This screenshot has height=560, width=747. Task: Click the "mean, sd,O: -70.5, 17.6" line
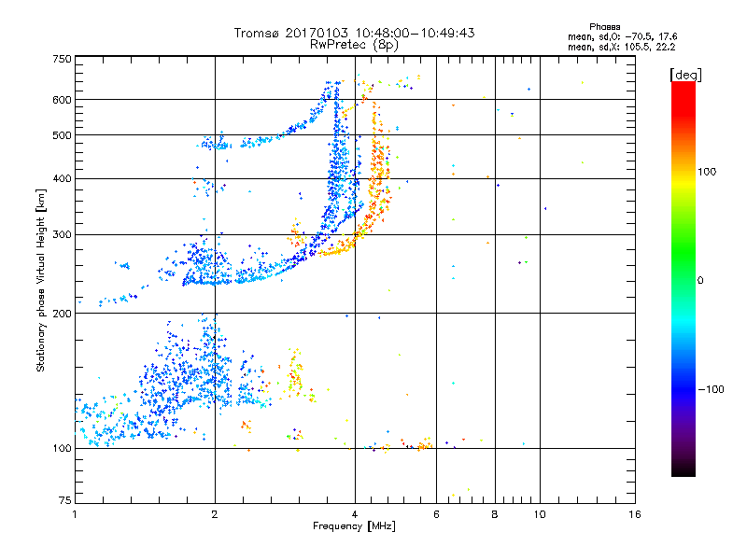pos(622,36)
